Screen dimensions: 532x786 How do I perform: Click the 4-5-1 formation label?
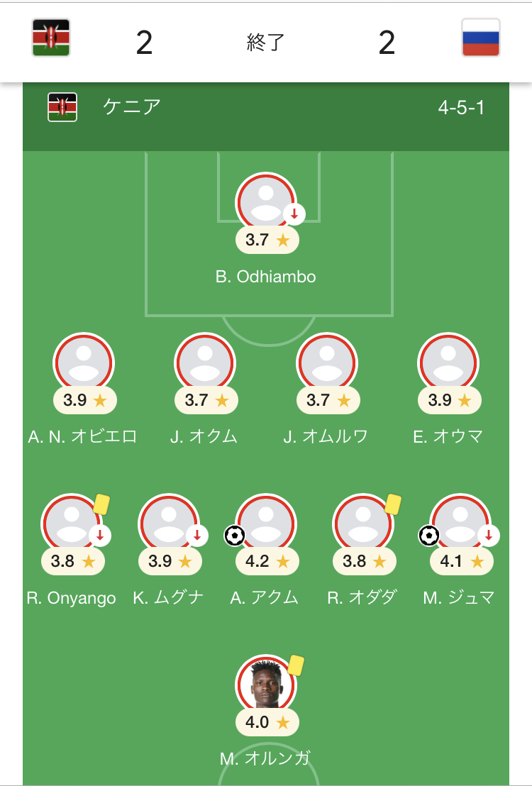point(461,107)
